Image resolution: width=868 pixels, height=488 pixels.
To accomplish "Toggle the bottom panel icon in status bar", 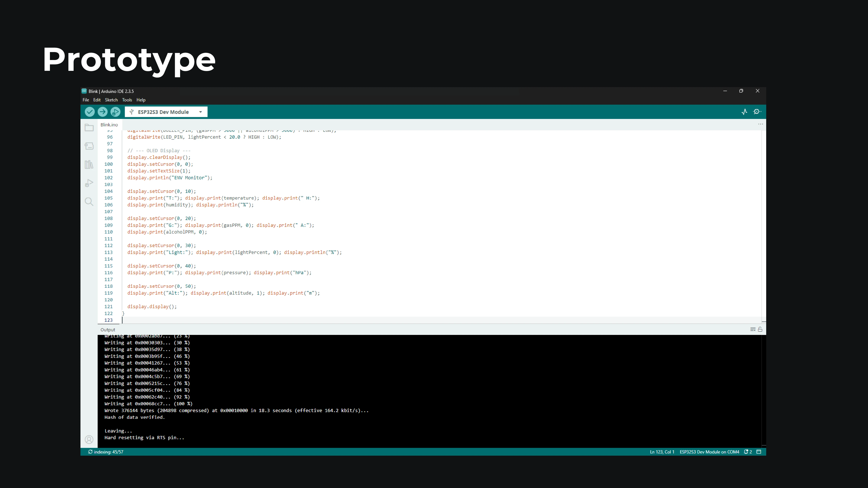I will tap(759, 452).
